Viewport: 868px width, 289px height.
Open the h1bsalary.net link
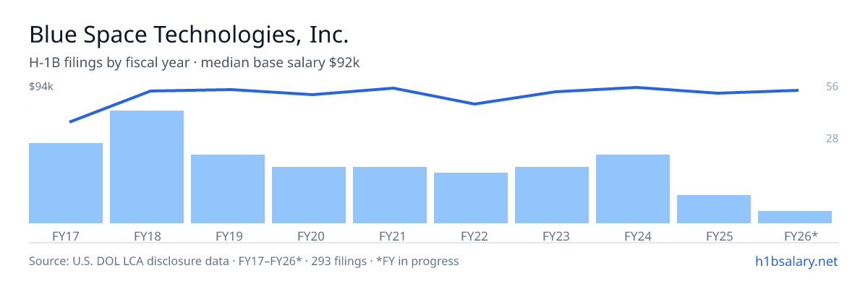(x=796, y=261)
